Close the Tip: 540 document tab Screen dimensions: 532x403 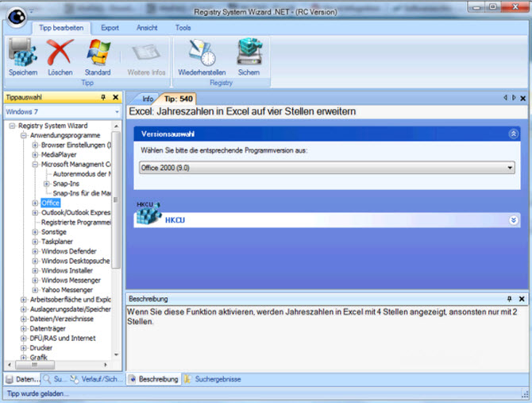coord(522,98)
